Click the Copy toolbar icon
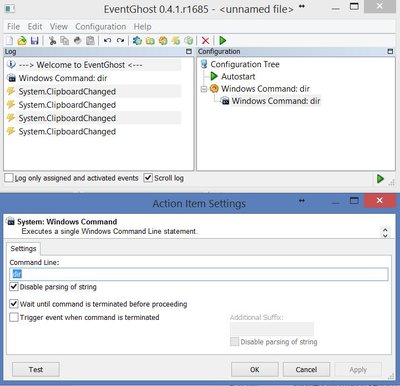 coord(65,41)
